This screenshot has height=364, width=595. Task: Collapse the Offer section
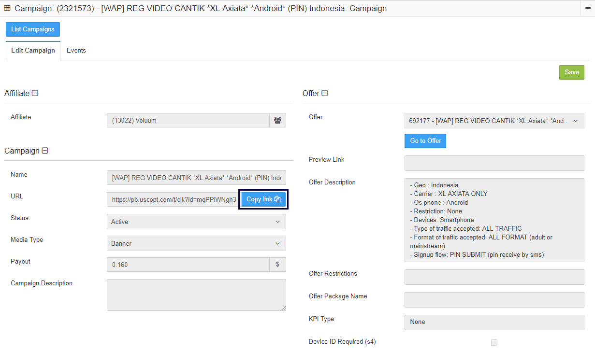[x=325, y=93]
